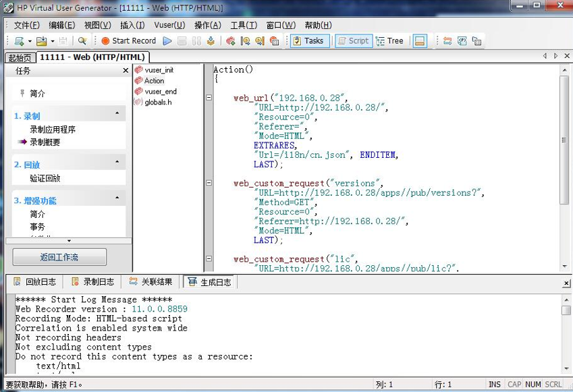Click the Find magnifier toolbar icon
This screenshot has width=573, height=392.
82,41
